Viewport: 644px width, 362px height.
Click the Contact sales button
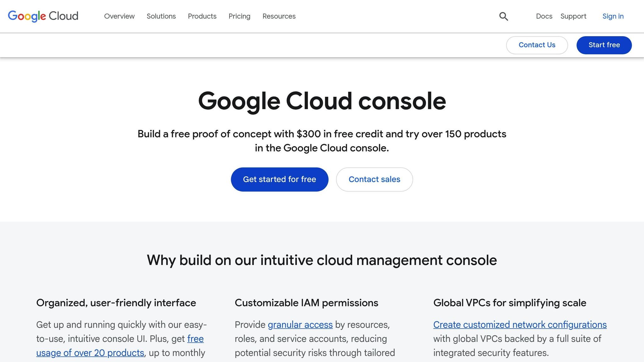click(x=374, y=179)
